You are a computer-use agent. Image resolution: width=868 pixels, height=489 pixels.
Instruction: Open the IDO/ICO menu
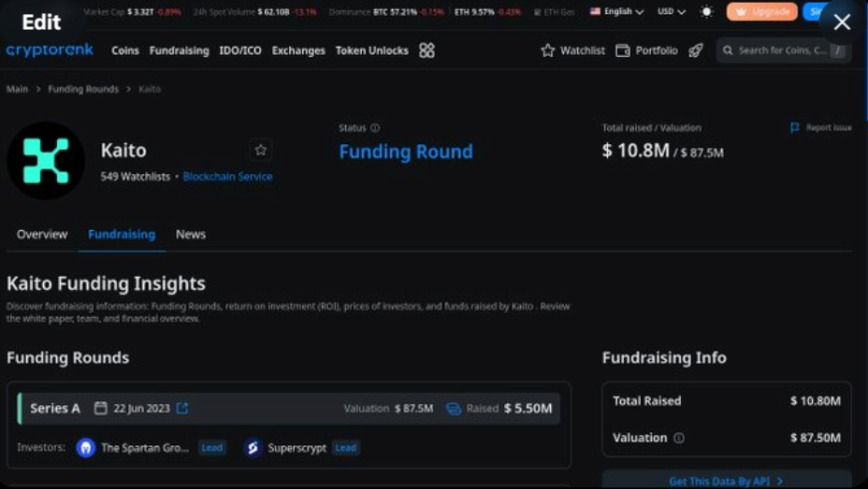[240, 50]
